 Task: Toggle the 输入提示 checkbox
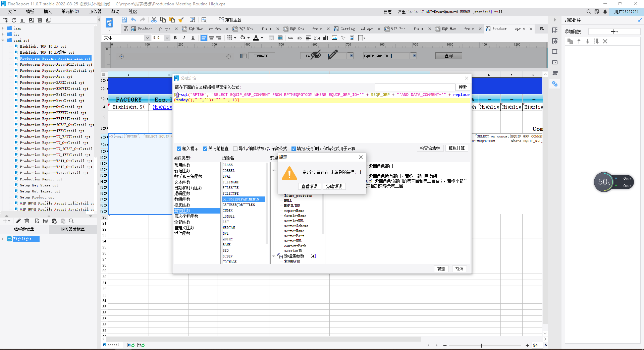pos(179,149)
